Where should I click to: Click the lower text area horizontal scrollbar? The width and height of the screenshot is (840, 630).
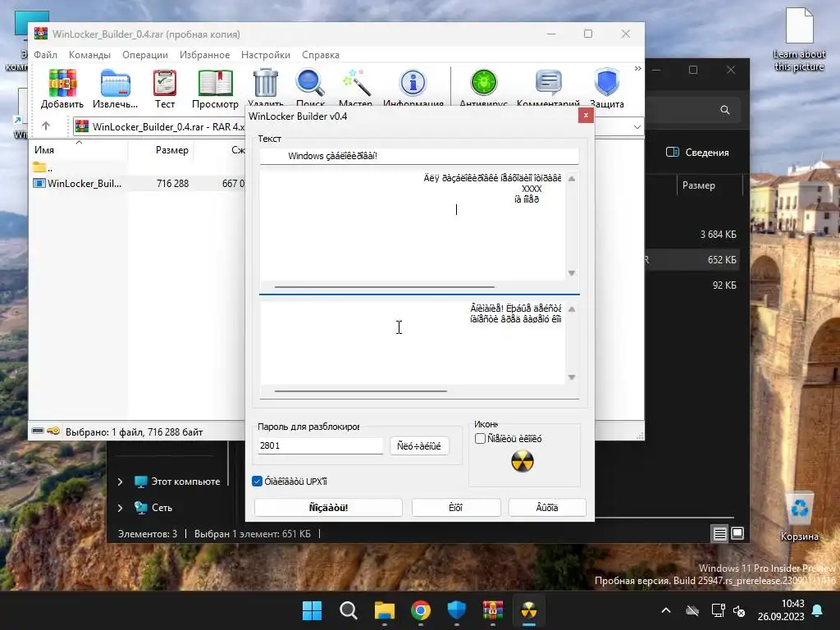point(361,391)
